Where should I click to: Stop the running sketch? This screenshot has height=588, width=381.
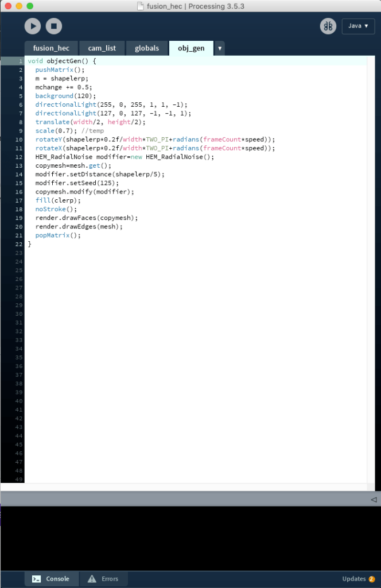54,26
